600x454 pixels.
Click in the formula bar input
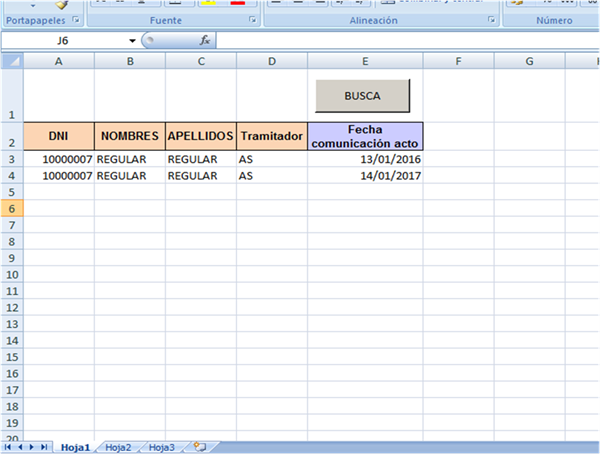pos(408,41)
